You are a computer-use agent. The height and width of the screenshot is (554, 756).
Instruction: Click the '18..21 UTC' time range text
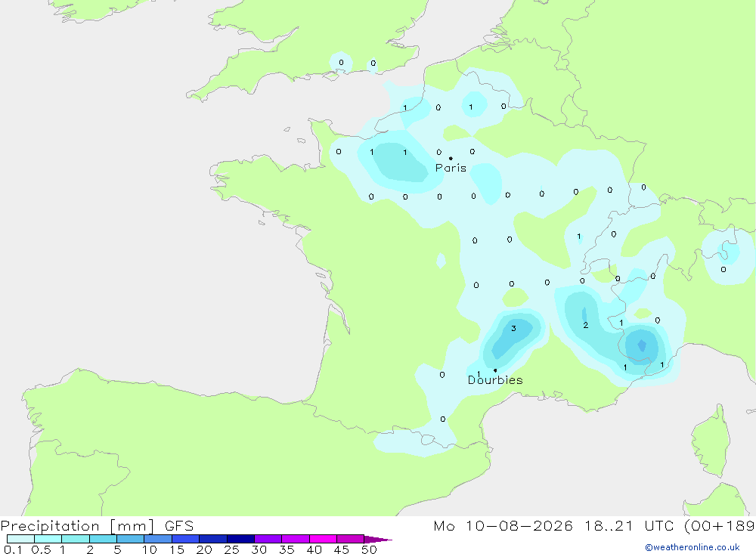click(x=629, y=525)
